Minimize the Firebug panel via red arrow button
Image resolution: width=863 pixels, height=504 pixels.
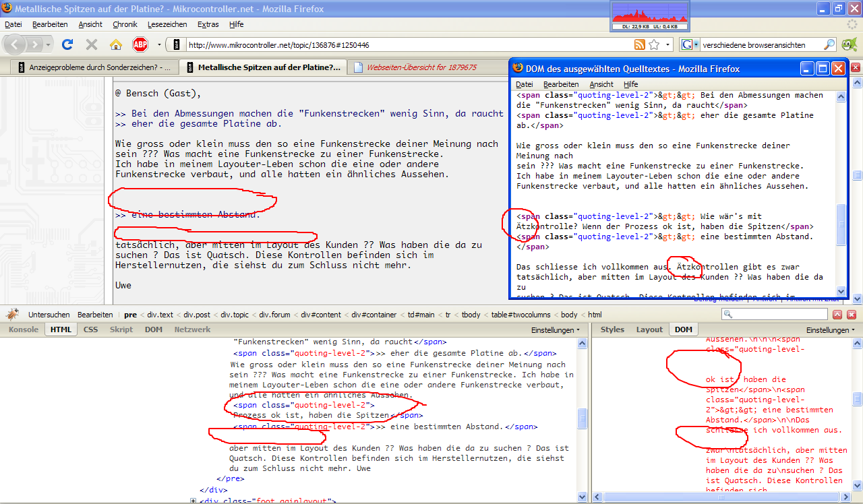tap(837, 315)
